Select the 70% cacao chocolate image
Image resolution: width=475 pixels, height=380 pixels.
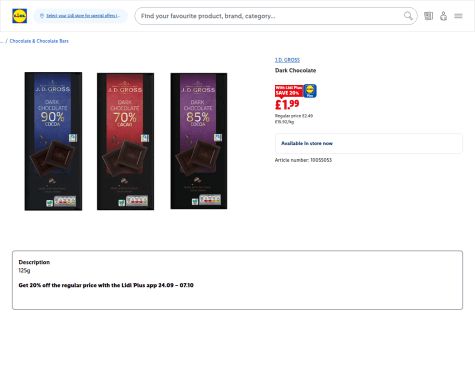(x=125, y=141)
